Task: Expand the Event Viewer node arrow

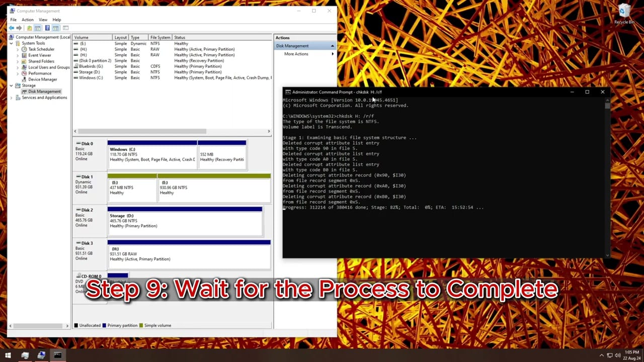Action: (18, 55)
